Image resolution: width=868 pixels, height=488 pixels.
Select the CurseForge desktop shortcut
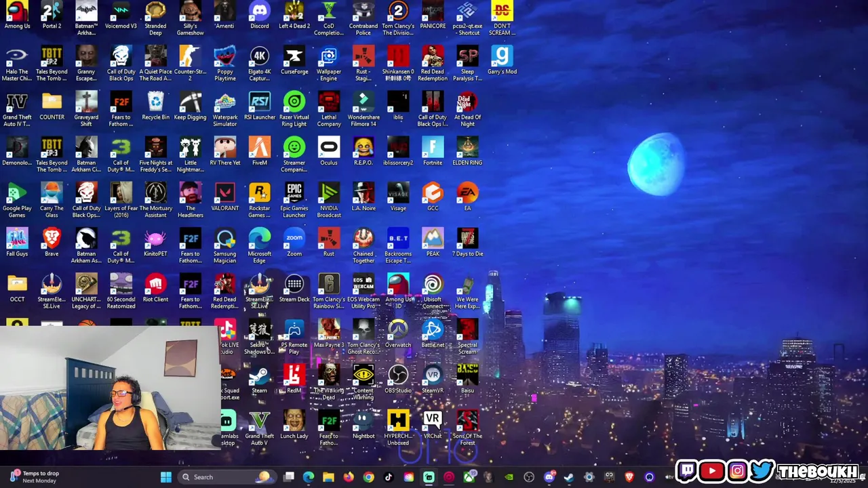coord(294,60)
